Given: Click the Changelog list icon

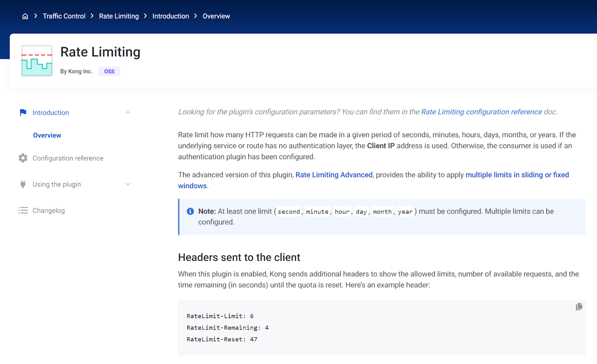Looking at the screenshot, I should pyautogui.click(x=23, y=210).
